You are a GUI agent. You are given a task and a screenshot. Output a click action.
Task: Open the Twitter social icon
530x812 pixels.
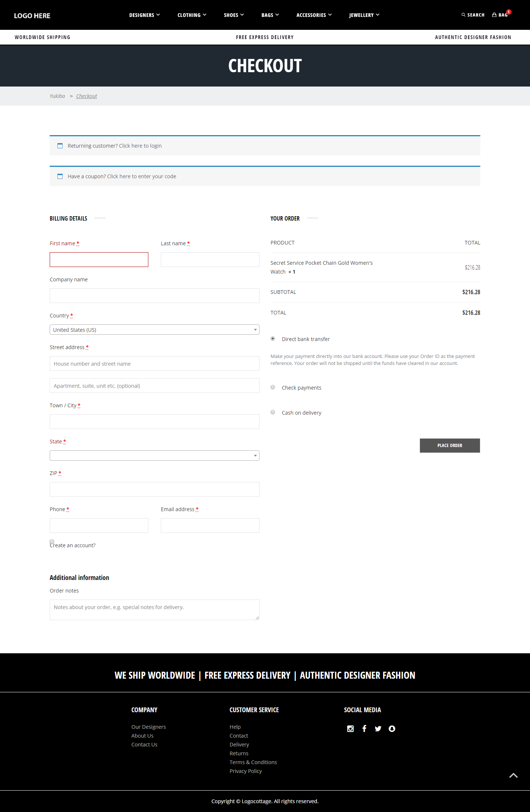378,729
